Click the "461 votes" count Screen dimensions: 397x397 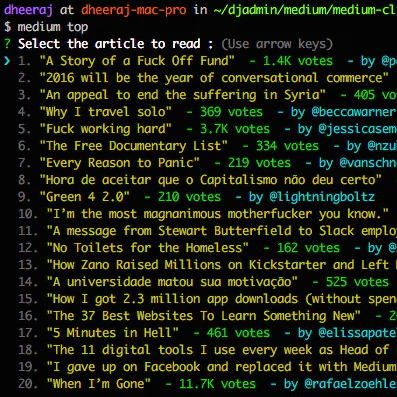(x=238, y=333)
